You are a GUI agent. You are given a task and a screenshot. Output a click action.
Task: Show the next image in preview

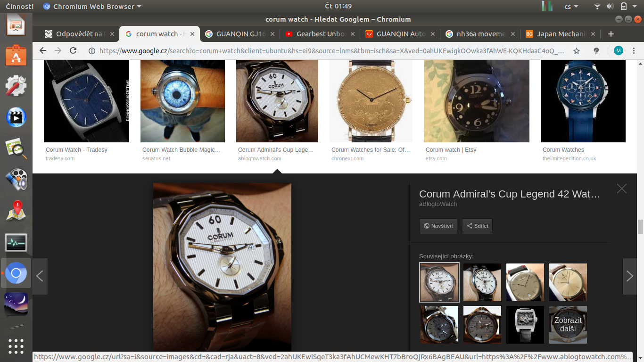coord(630,276)
